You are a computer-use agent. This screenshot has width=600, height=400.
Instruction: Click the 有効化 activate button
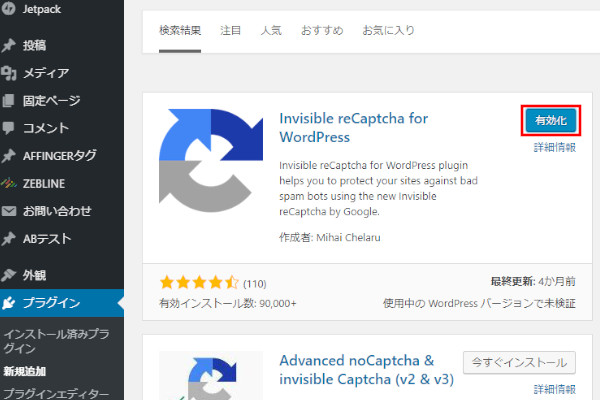tap(551, 121)
